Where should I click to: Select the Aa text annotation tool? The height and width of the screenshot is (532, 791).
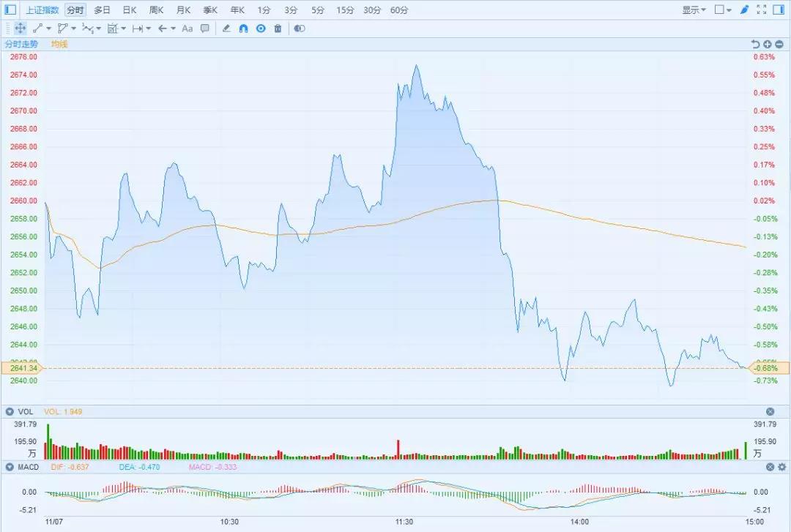point(187,29)
